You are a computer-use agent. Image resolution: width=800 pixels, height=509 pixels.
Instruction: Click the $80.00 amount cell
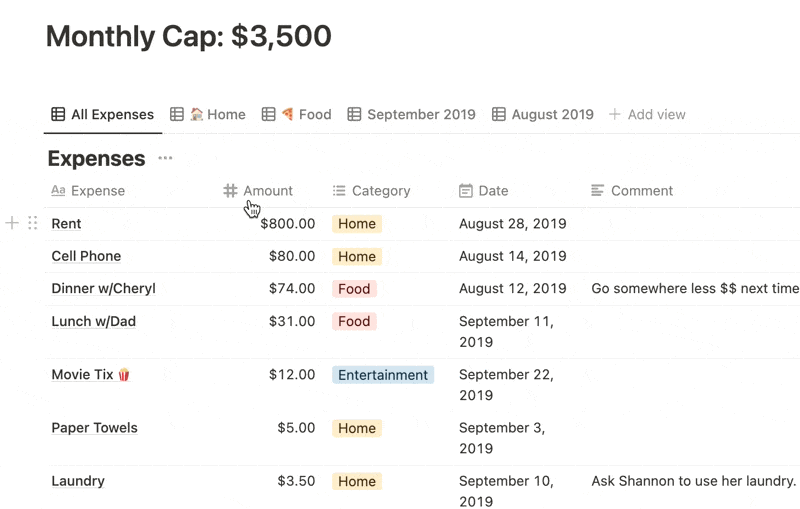tap(291, 256)
